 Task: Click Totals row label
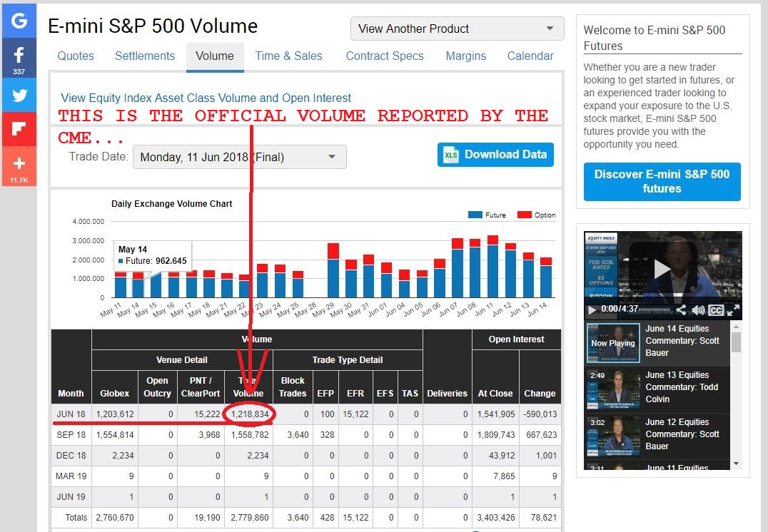76,517
